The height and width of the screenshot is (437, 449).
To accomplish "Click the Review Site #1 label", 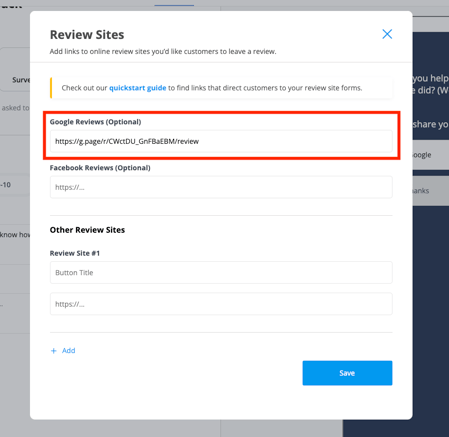I will point(75,253).
